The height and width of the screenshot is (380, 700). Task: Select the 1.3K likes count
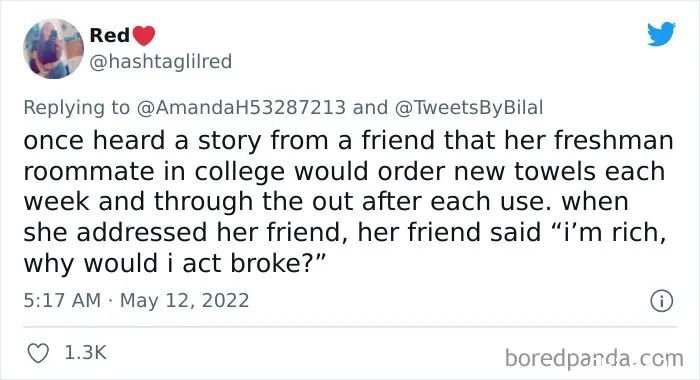pyautogui.click(x=85, y=353)
